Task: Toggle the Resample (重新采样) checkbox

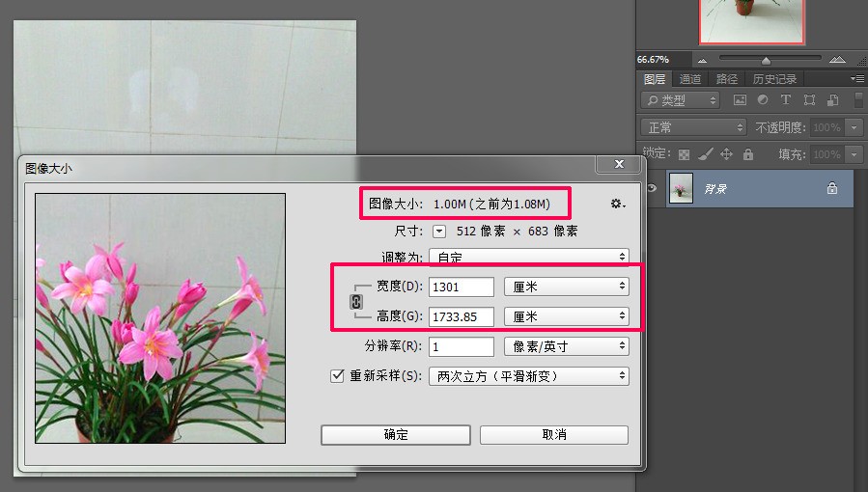Action: (x=337, y=376)
